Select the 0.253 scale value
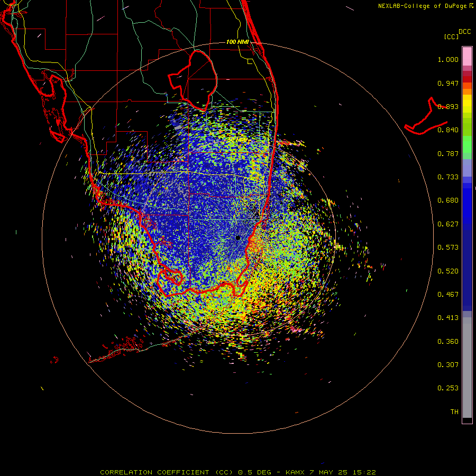The image size is (476, 476). coord(448,388)
